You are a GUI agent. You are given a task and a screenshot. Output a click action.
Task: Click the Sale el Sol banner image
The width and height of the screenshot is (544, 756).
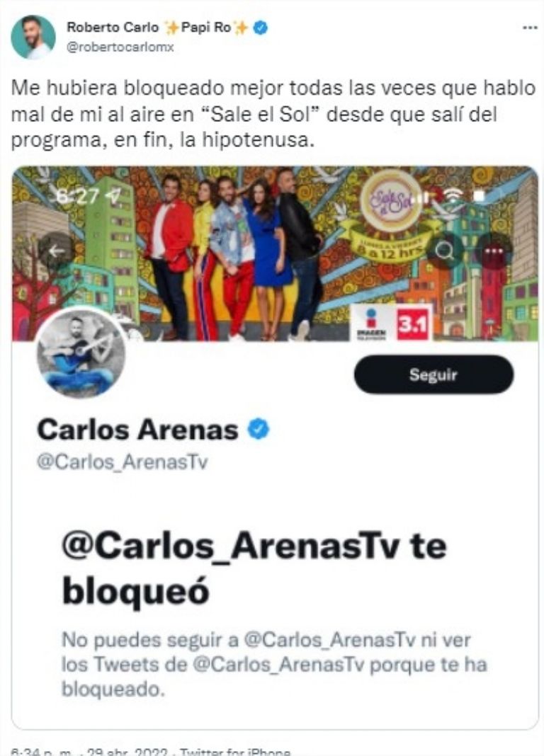pos(275,253)
